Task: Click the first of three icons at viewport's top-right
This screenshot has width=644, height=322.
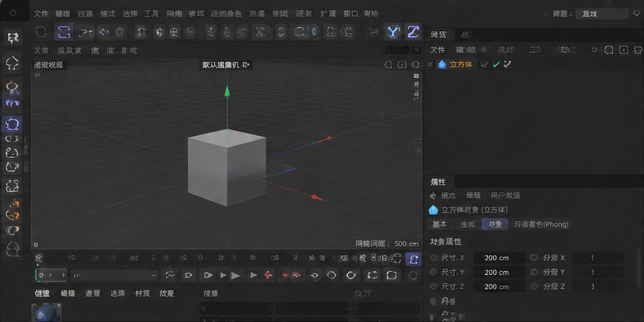Action: point(388,64)
